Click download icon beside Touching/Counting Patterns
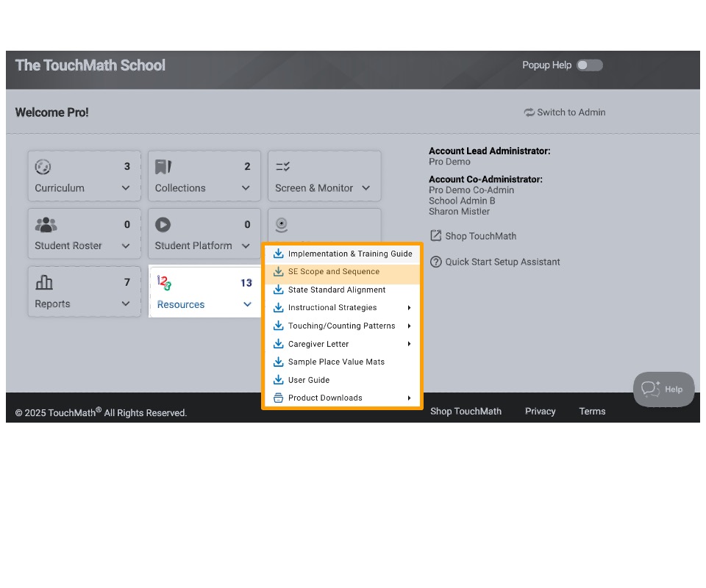706x588 pixels. (x=279, y=326)
